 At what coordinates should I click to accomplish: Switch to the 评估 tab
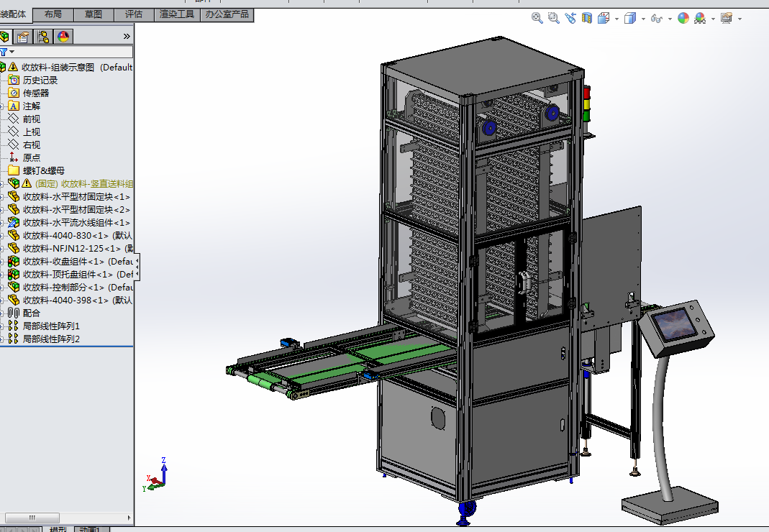pos(133,14)
